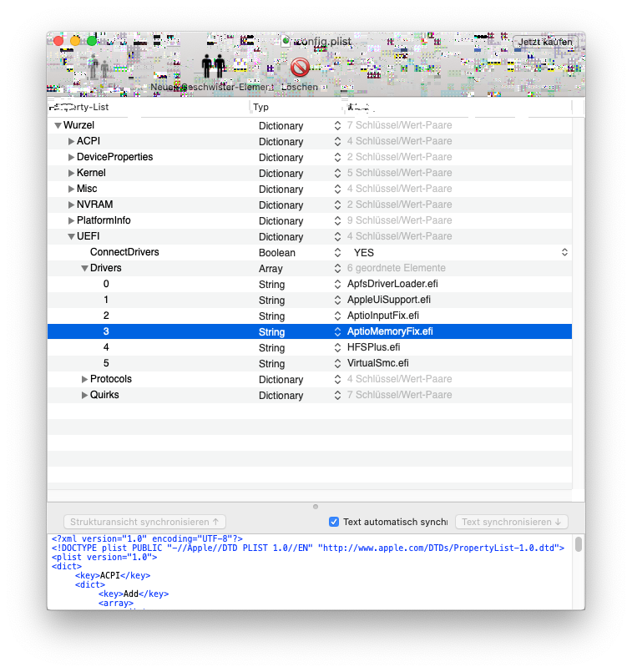Collapse the UEFI node
This screenshot has width=632, height=672.
(71, 236)
